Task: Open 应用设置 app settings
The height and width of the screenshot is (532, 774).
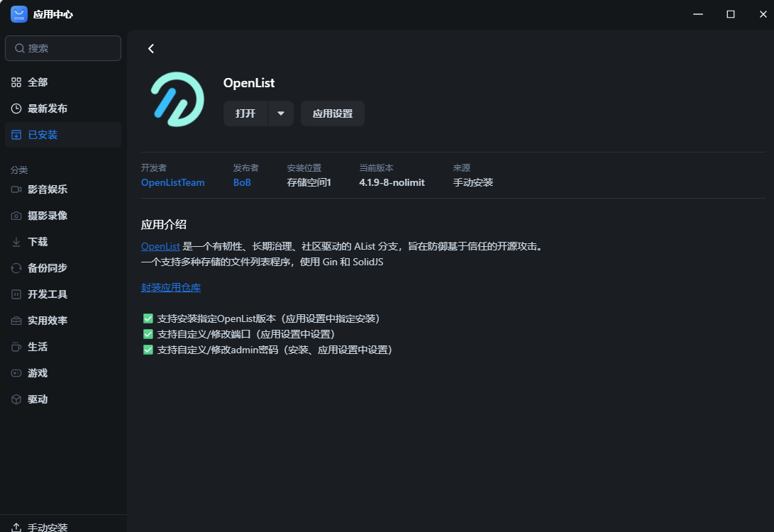Action: (x=333, y=113)
